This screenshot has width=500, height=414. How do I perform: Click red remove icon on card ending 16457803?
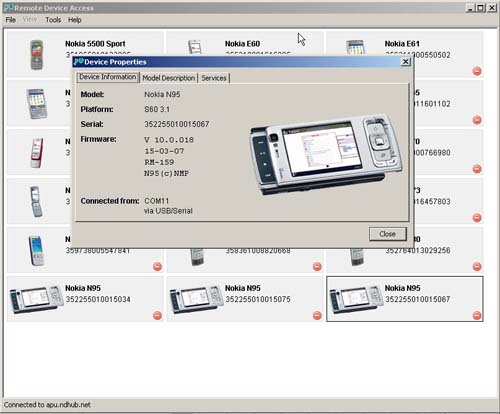click(x=477, y=218)
